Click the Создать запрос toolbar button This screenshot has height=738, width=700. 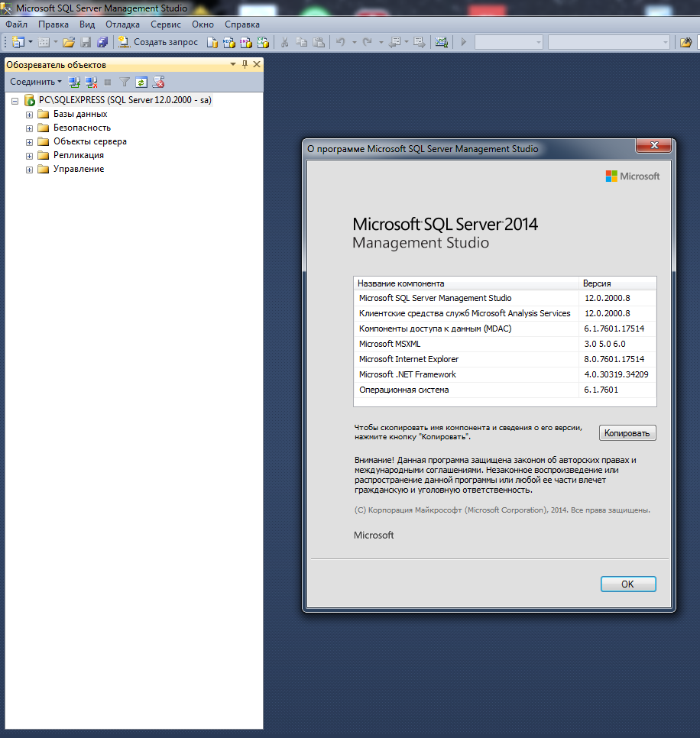tap(158, 42)
